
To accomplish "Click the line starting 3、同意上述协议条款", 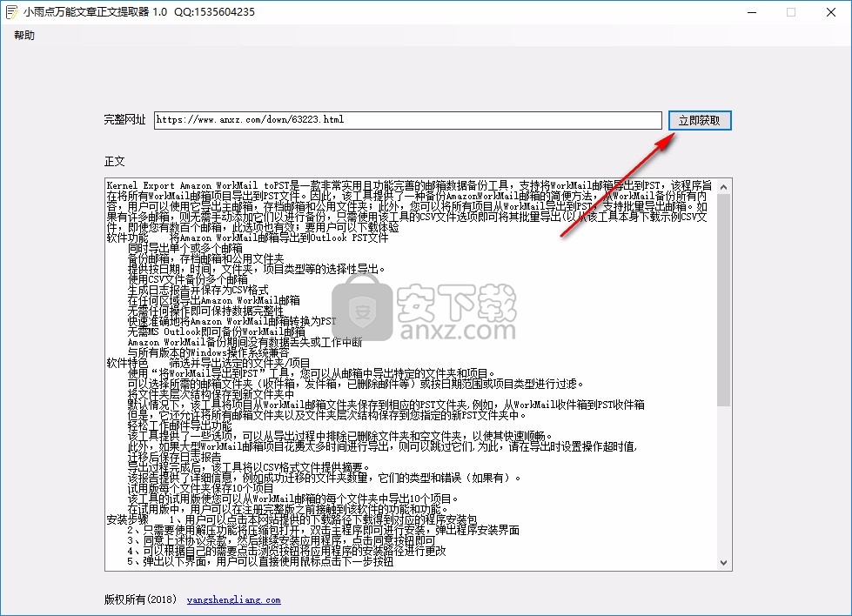I will point(281,540).
